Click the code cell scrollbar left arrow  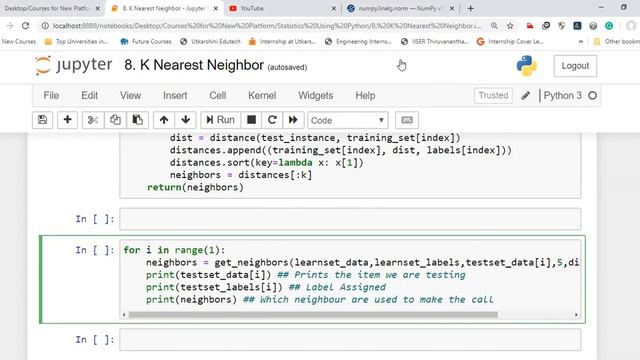pyautogui.click(x=124, y=315)
